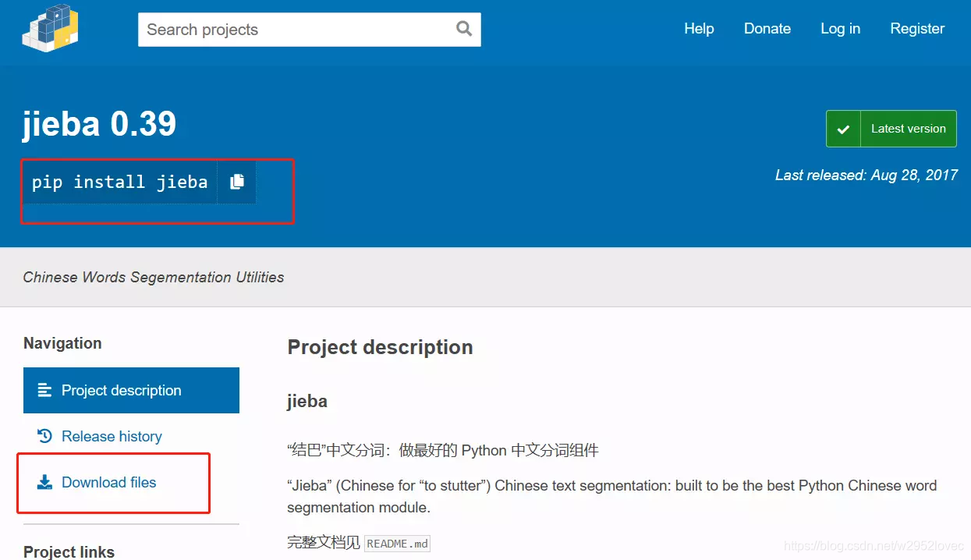Image resolution: width=971 pixels, height=560 pixels.
Task: Click the Last released date text
Action: tap(866, 175)
